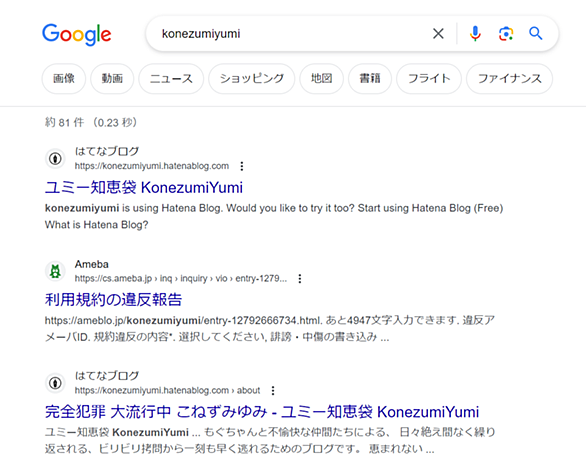Select the ファイナンス filter tab
586x462 pixels.
pyautogui.click(x=509, y=78)
